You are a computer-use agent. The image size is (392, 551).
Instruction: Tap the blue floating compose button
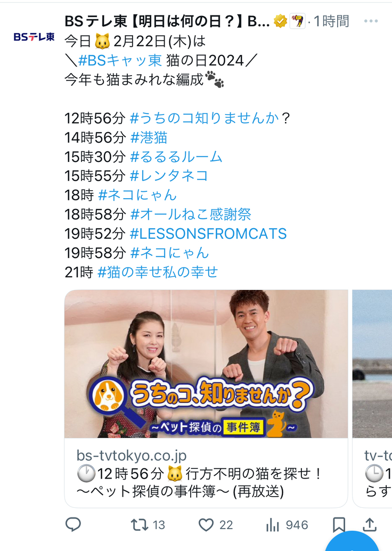coord(352,541)
